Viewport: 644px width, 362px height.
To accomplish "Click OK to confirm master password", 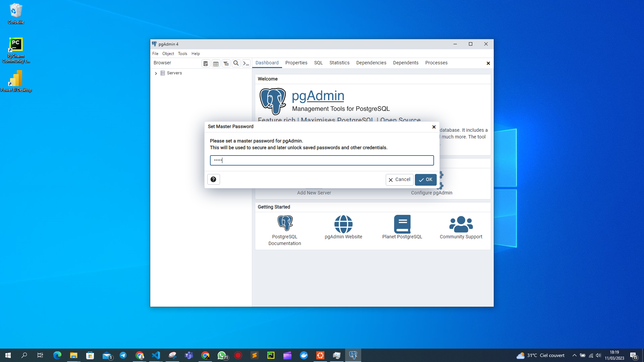I will click(426, 180).
